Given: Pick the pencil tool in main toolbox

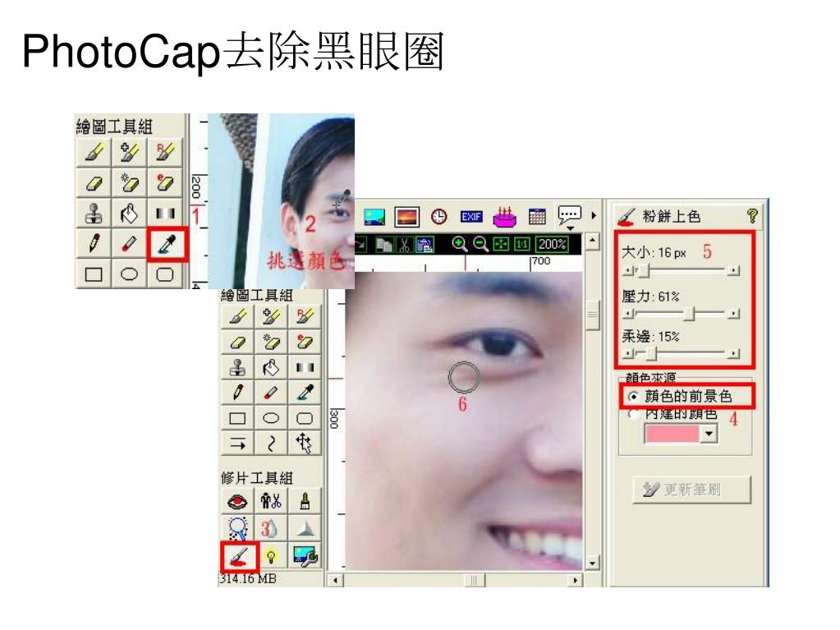Looking at the screenshot, I should (x=238, y=393).
